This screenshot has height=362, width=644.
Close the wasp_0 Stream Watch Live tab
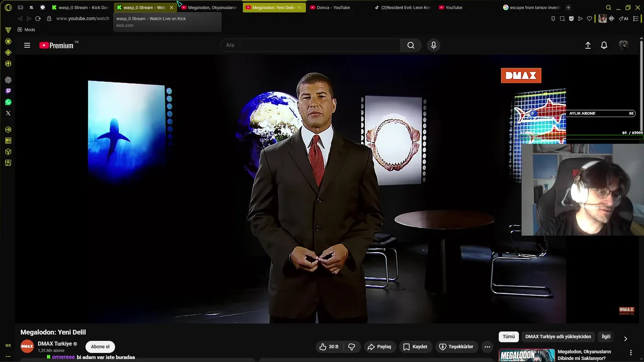click(172, 8)
